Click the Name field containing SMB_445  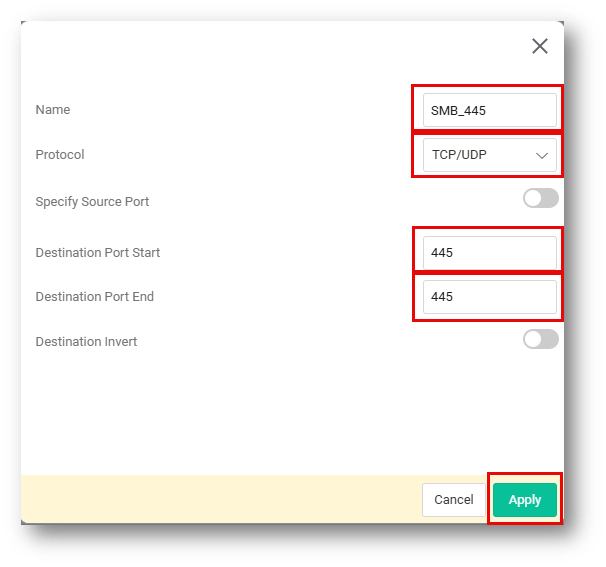489,110
